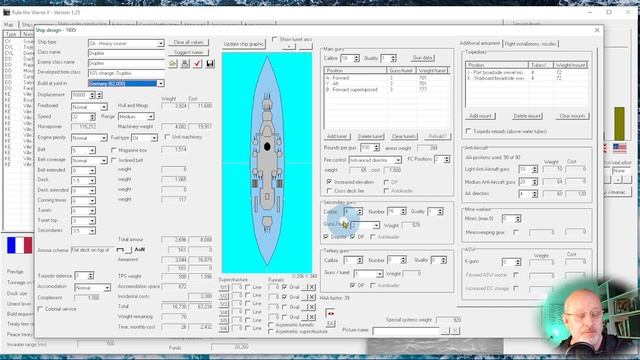
Task: Click the Delete turret button
Action: [371, 136]
